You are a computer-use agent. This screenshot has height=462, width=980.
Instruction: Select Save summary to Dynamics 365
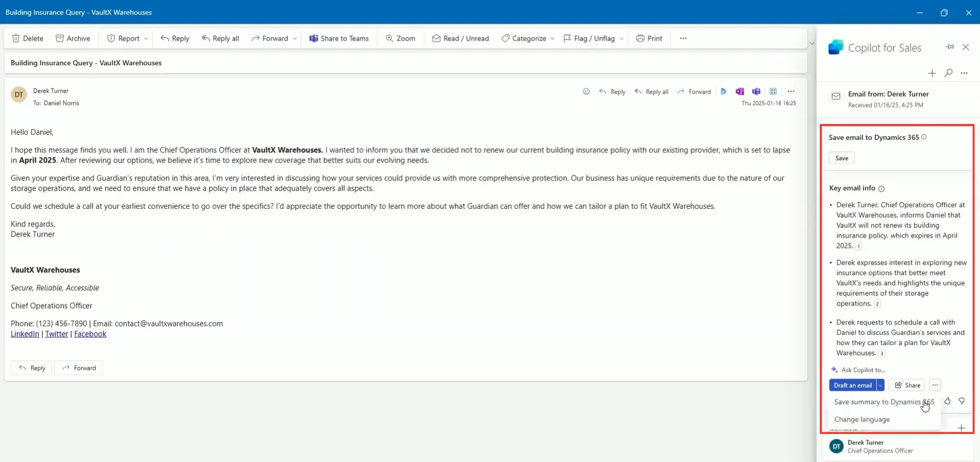pos(884,402)
